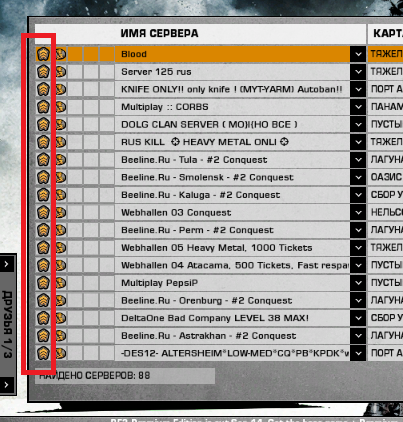Expand Beeline.Ru Astrakhan details arrow

358,336
